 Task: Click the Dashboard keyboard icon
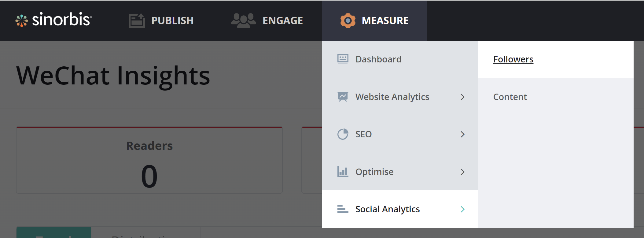tap(343, 59)
